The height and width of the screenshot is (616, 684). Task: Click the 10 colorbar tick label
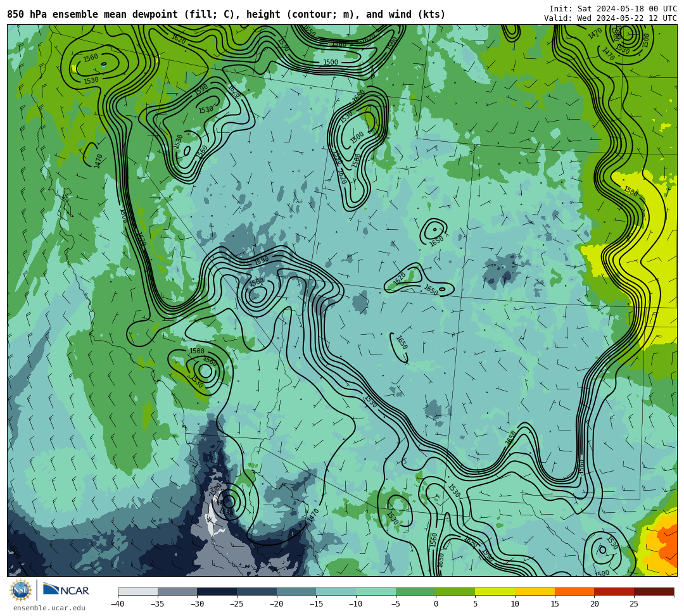pyautogui.click(x=515, y=604)
